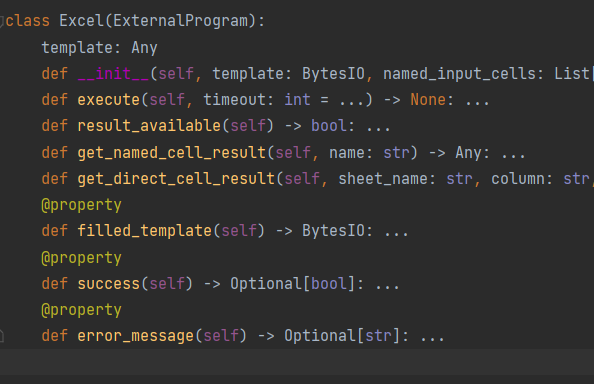The image size is (594, 384).
Task: Click the None return type of execute
Action: click(x=428, y=100)
